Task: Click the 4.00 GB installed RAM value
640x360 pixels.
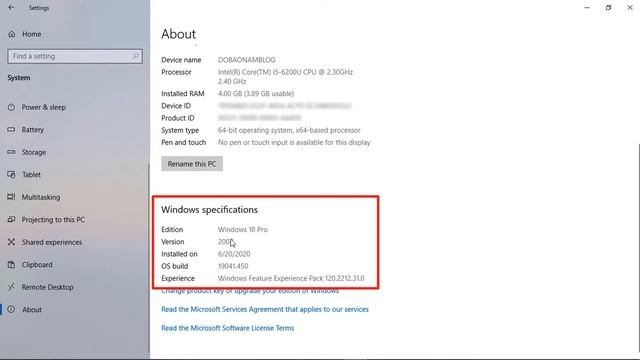Action: 256,94
